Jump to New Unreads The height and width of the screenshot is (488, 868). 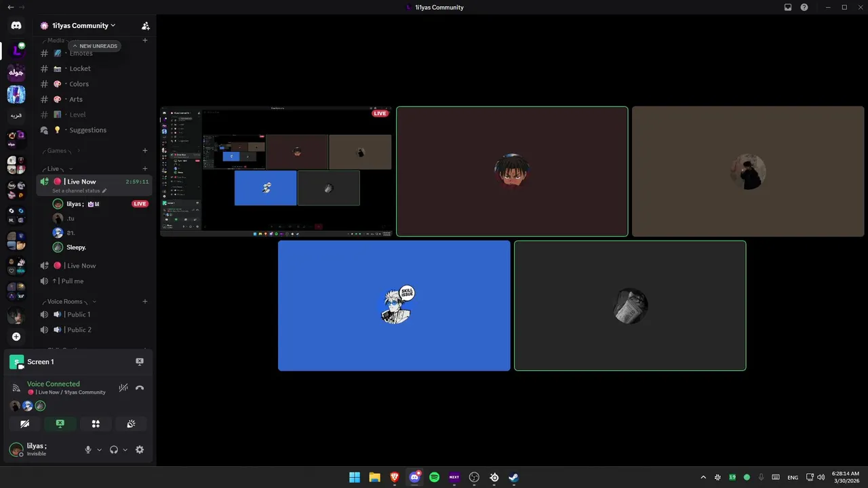coord(95,46)
